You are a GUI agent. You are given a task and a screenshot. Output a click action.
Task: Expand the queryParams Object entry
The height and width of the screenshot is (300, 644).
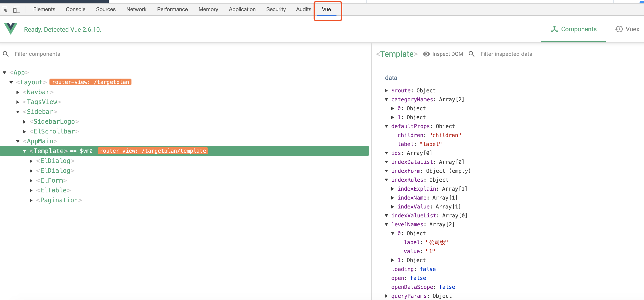click(x=386, y=296)
